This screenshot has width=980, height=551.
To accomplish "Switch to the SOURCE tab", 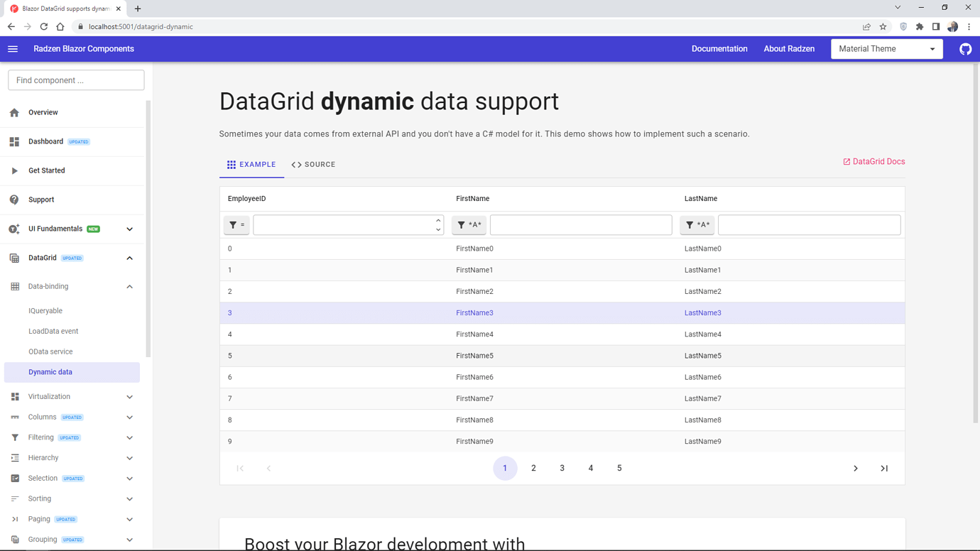I will 313,165.
